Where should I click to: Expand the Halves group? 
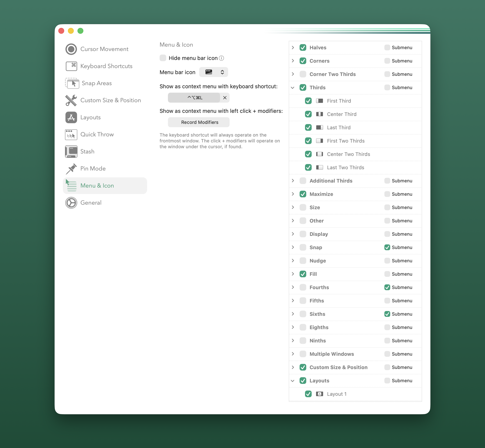coord(293,47)
